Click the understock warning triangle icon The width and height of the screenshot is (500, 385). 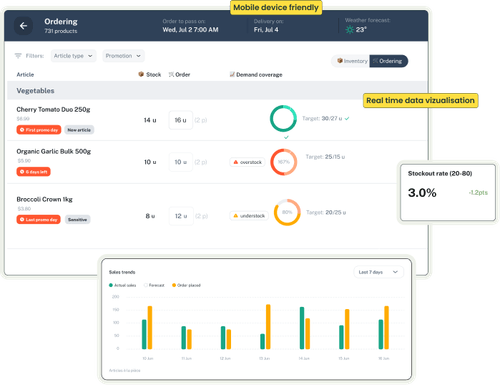point(236,216)
